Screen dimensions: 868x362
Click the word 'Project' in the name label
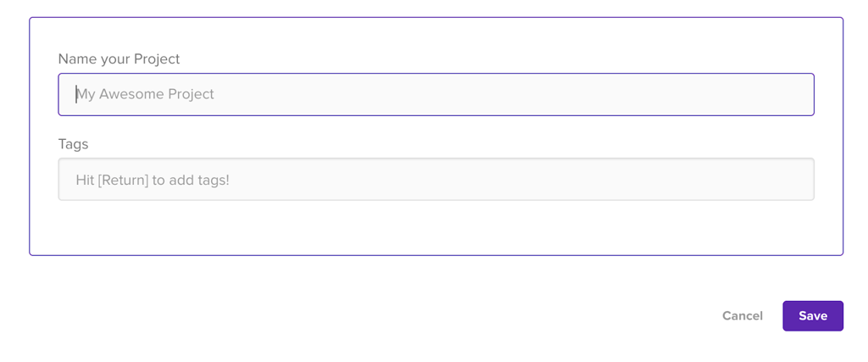tap(157, 59)
